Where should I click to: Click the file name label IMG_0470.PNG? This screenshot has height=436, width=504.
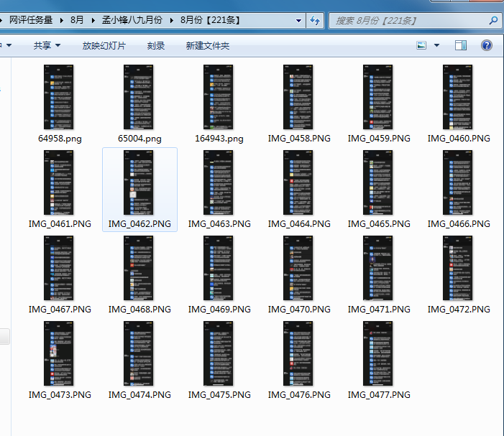(x=299, y=309)
